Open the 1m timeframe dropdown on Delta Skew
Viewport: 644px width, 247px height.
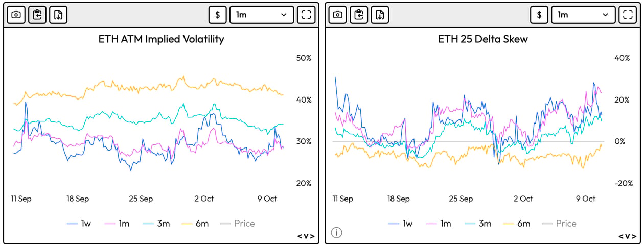[x=583, y=15]
